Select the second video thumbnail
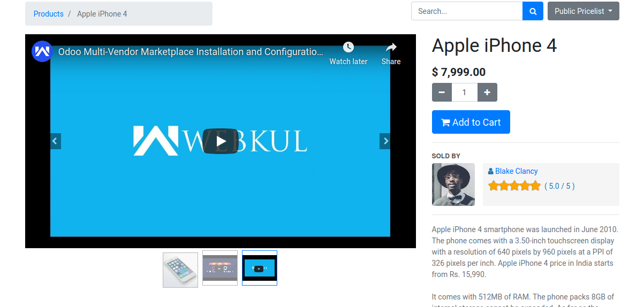 (x=220, y=269)
